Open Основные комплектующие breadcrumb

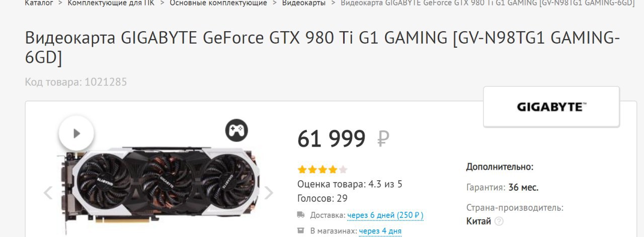point(218,3)
